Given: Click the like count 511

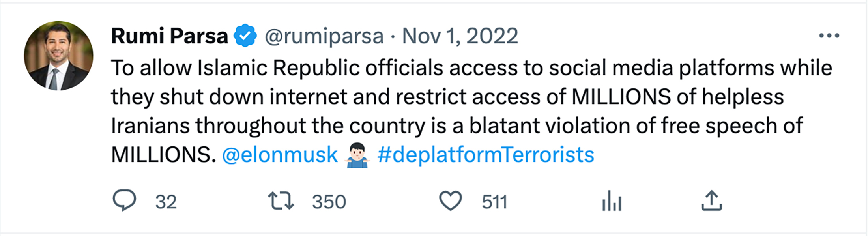Looking at the screenshot, I should 494,202.
